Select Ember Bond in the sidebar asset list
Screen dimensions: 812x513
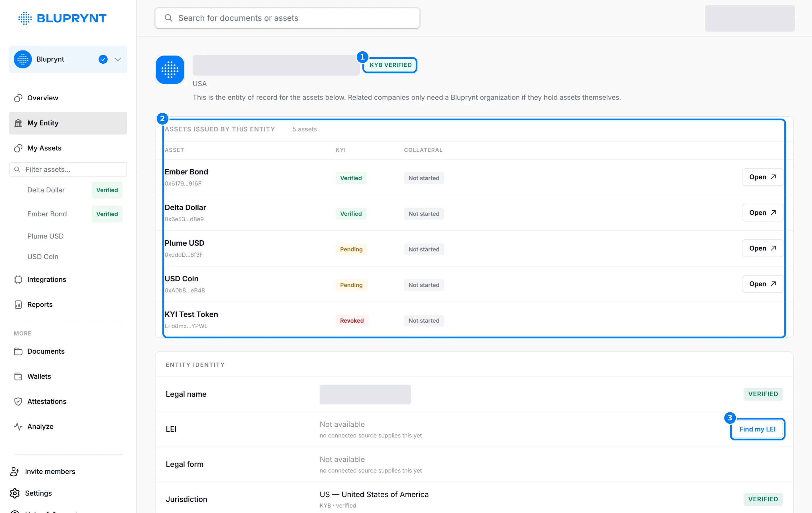[47, 214]
